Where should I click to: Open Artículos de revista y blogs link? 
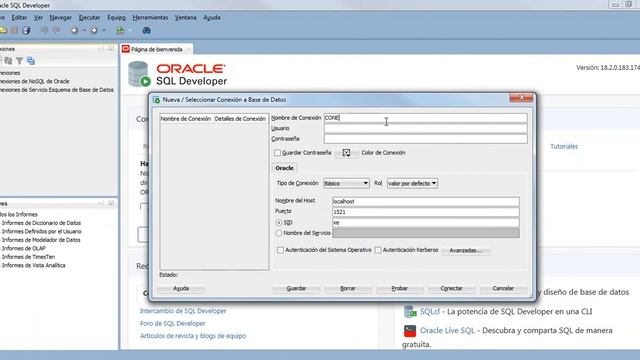coord(193,336)
